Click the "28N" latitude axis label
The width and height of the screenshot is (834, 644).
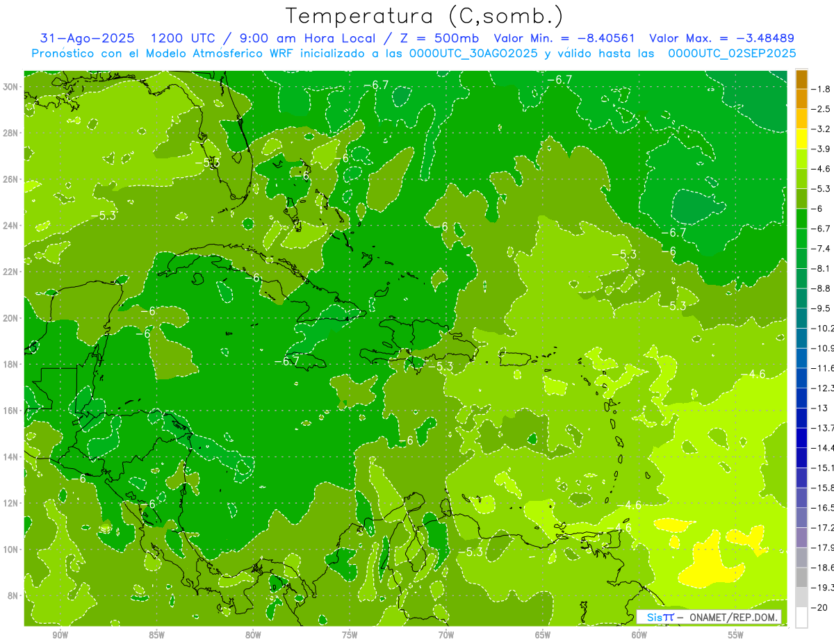point(10,133)
